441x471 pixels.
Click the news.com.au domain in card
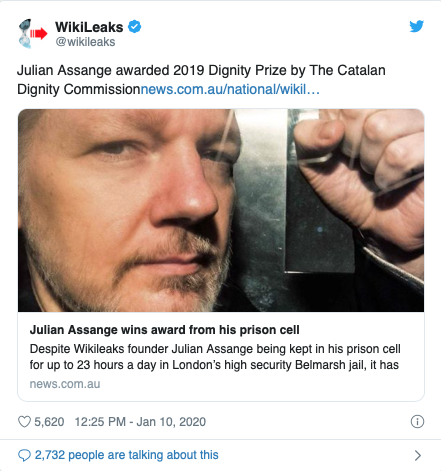click(65, 384)
